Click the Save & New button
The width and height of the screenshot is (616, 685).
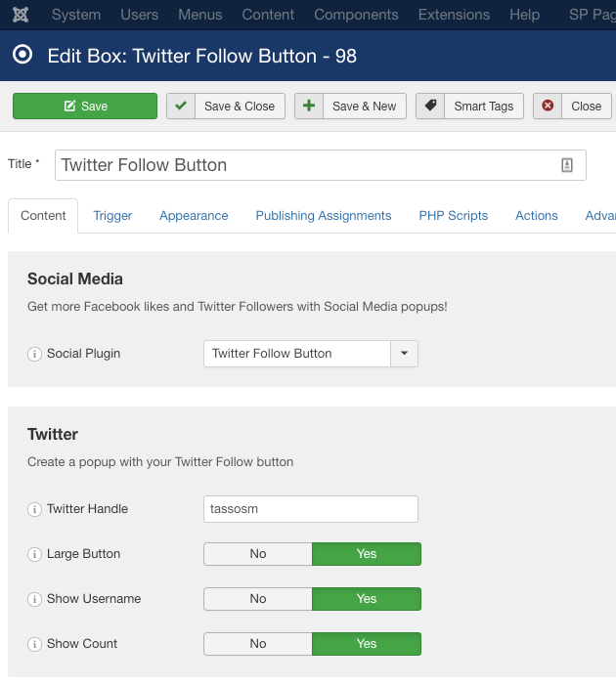click(x=350, y=106)
